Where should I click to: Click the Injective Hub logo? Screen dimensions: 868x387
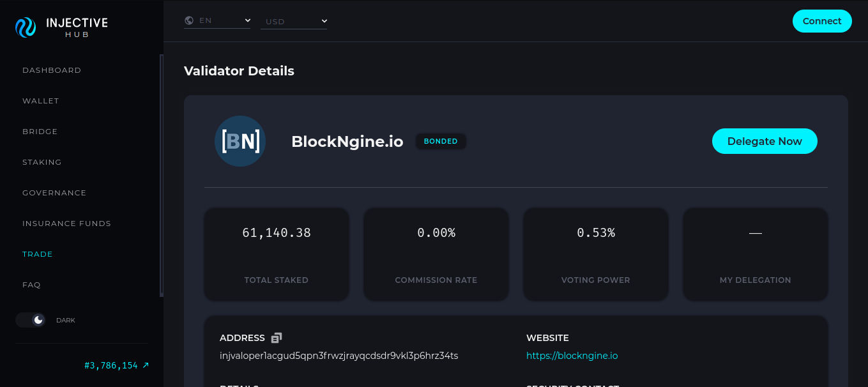click(61, 27)
